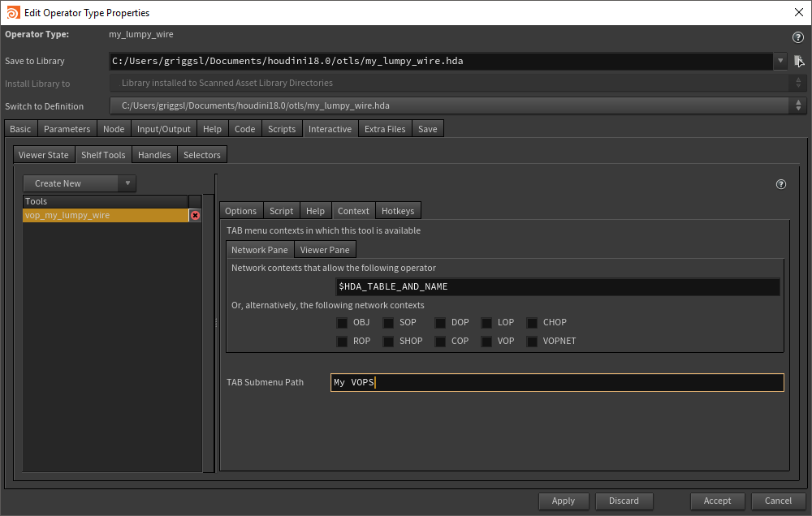Screen dimensions: 812x516
Task: Select the Network Pane tab
Action: click(x=260, y=249)
